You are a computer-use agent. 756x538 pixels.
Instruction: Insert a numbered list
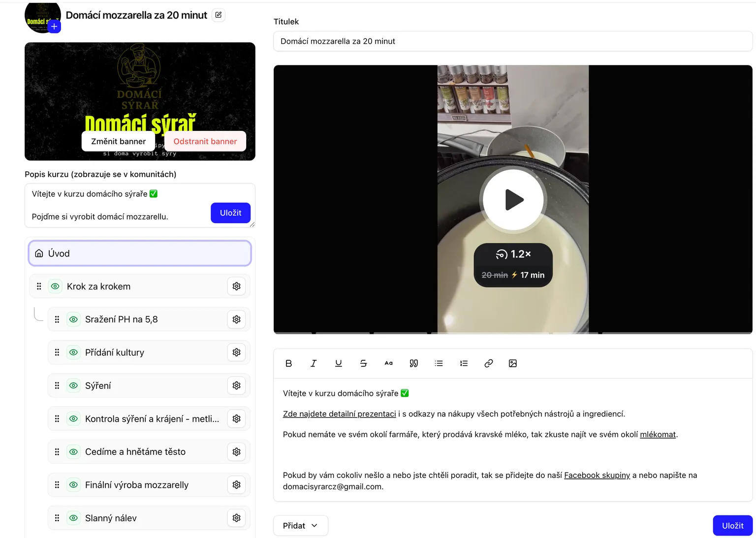pos(464,363)
